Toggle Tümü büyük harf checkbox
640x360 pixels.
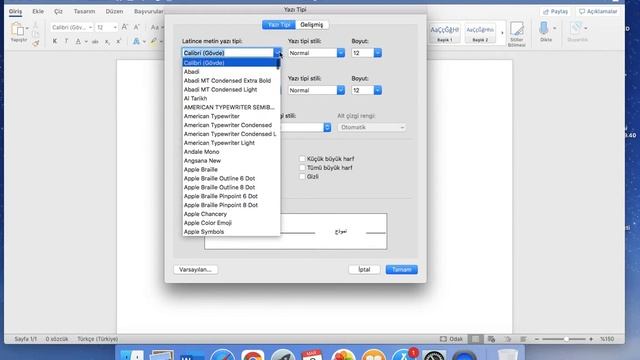pyautogui.click(x=302, y=168)
